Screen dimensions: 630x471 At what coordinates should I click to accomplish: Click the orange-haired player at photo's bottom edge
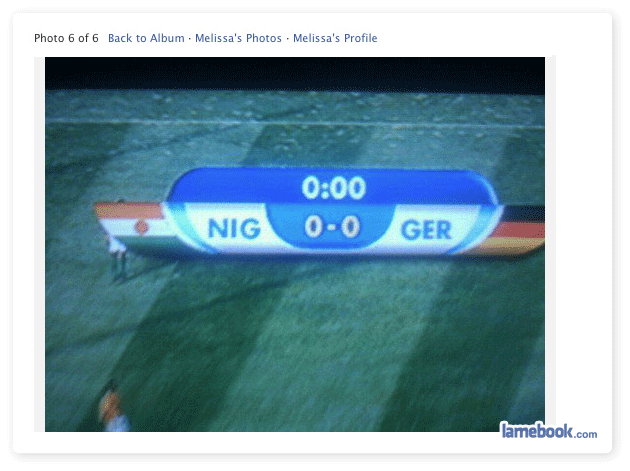pos(114,410)
